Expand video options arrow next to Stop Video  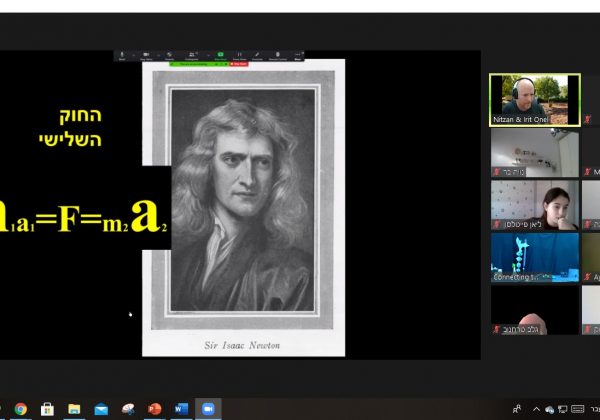tap(159, 55)
